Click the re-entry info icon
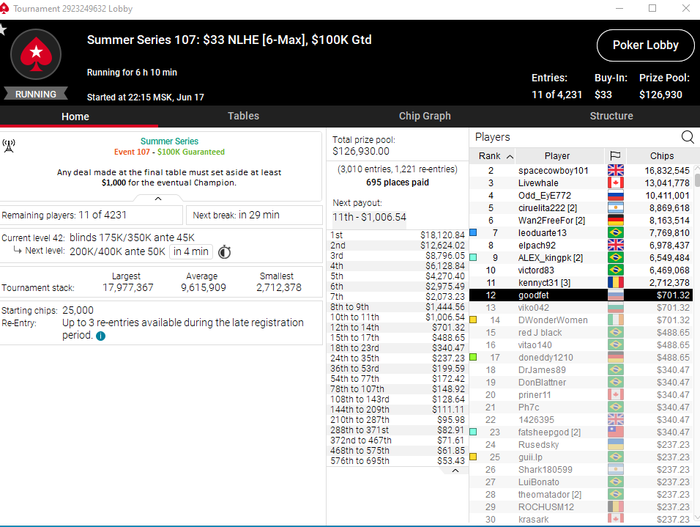Image resolution: width=700 pixels, height=527 pixels. coord(101,336)
